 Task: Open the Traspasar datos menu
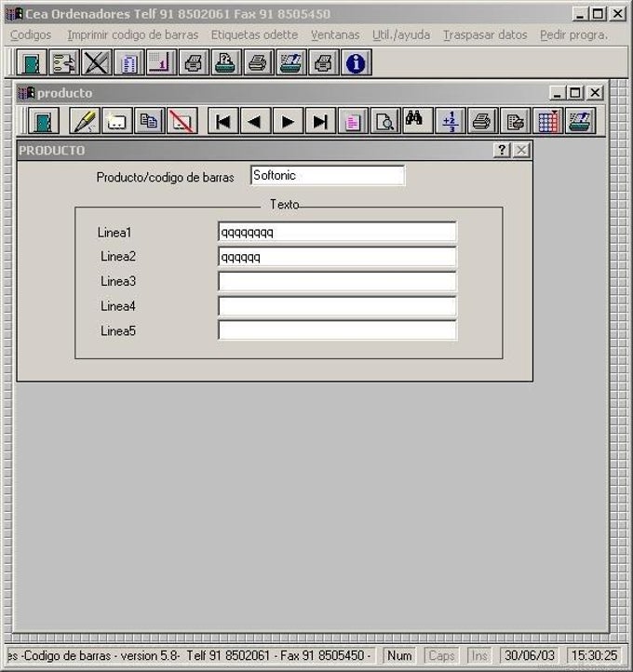[485, 35]
